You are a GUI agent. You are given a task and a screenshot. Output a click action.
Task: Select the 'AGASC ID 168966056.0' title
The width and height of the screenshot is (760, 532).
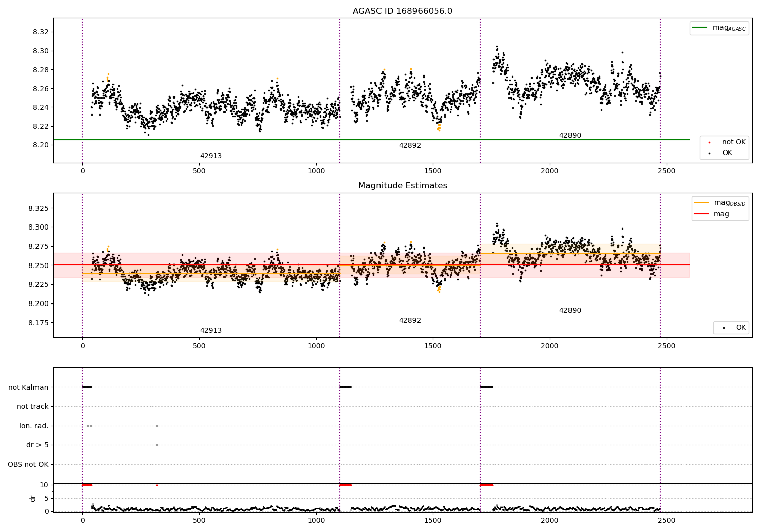point(403,11)
